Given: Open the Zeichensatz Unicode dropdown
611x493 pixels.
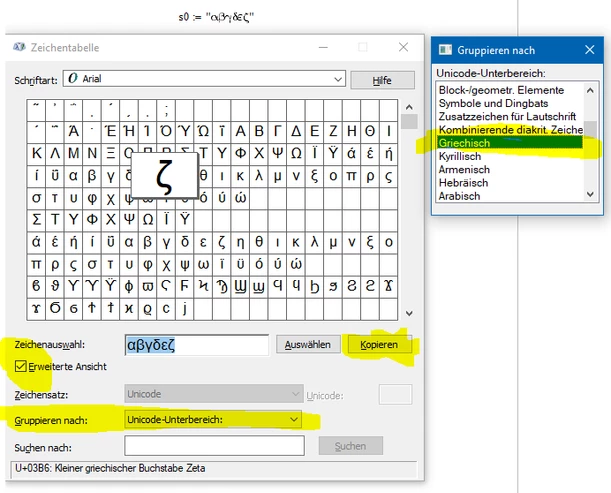Looking at the screenshot, I should (214, 394).
